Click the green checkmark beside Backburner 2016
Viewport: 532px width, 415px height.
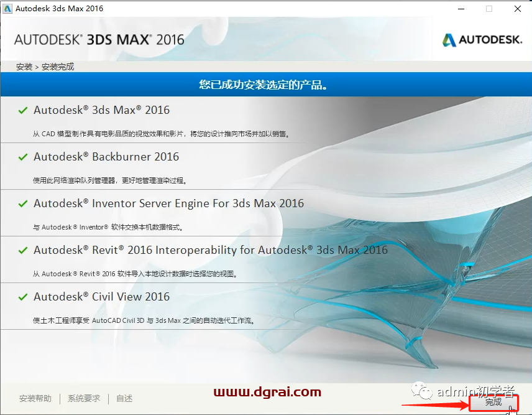click(23, 157)
